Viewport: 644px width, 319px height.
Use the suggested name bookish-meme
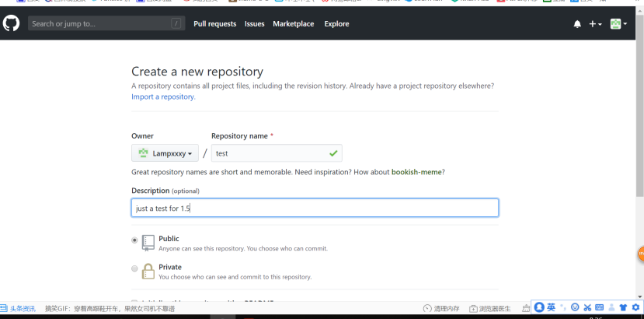[x=417, y=172]
